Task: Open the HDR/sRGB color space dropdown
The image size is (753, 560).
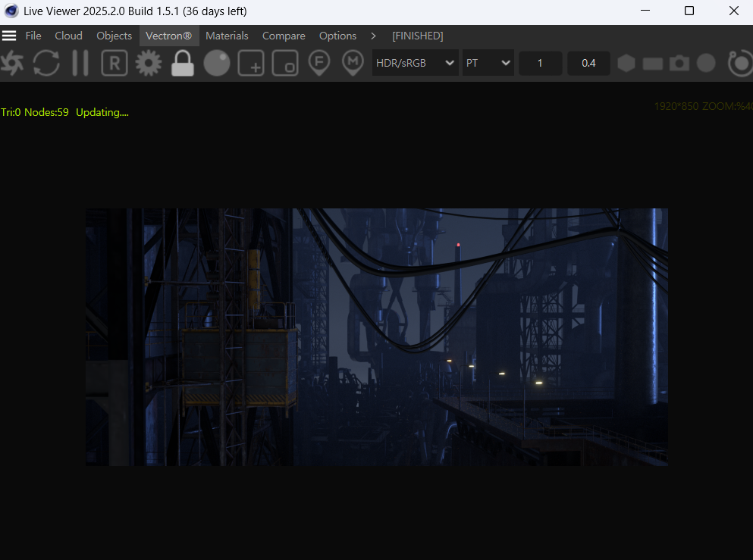Action: [415, 63]
